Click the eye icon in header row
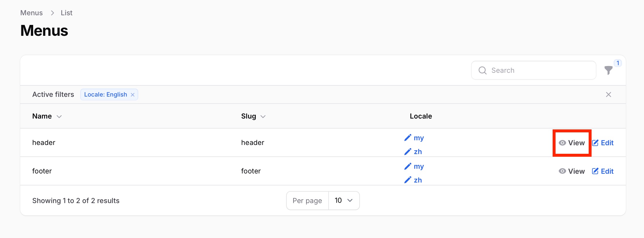The height and width of the screenshot is (238, 644). 562,143
